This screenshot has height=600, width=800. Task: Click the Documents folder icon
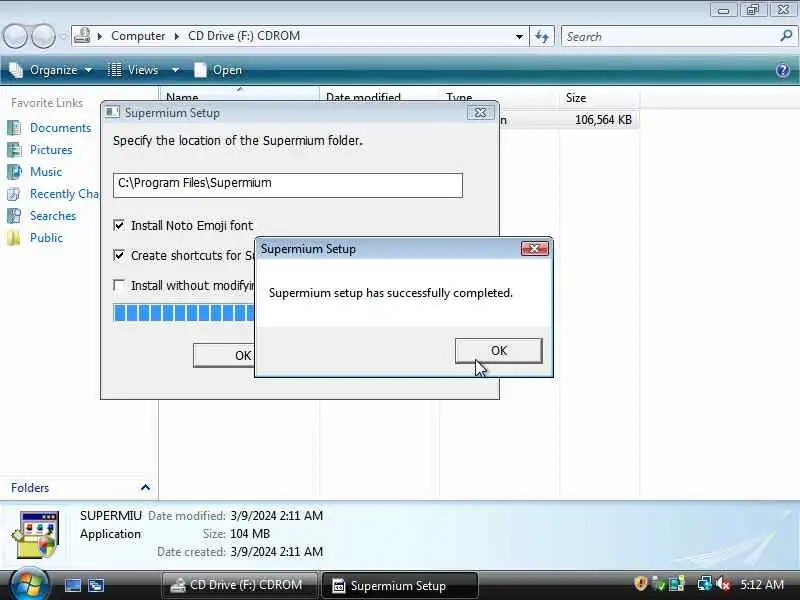14,128
